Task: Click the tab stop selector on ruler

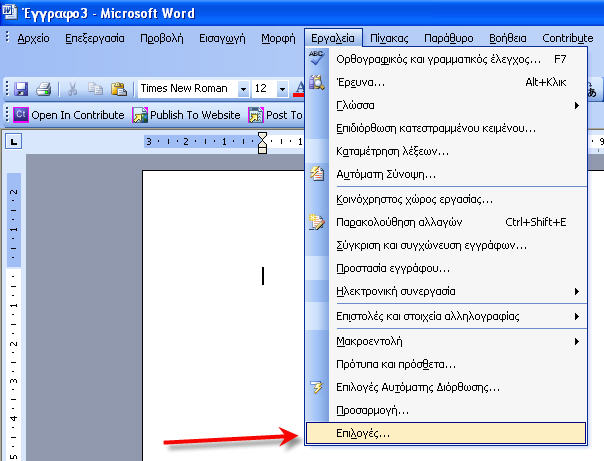Action: point(13,142)
